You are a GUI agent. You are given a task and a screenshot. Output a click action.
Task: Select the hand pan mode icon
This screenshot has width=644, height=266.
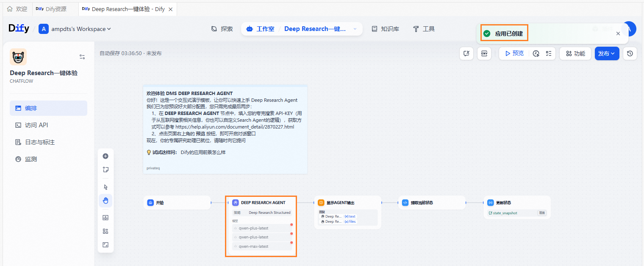(105, 201)
